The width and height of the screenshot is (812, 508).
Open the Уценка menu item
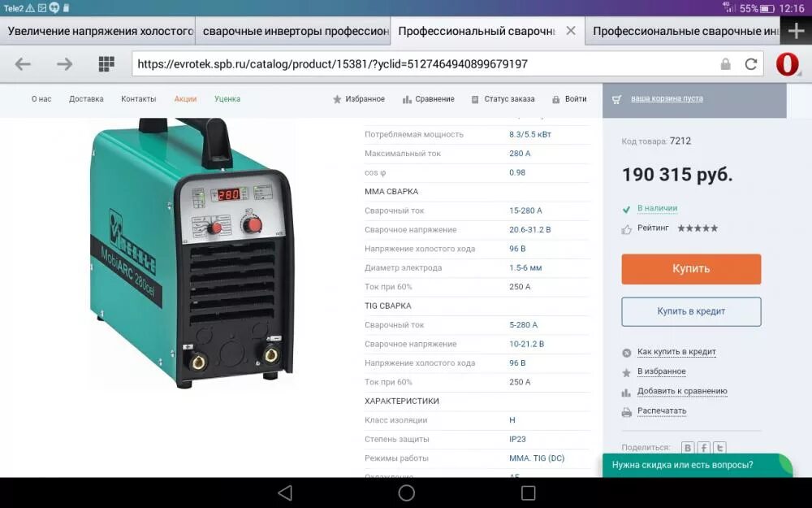tap(227, 99)
